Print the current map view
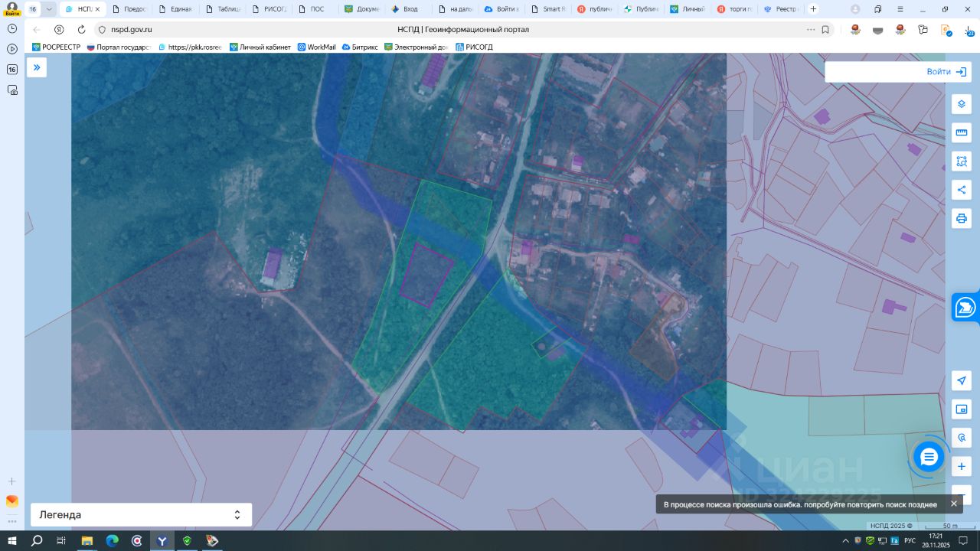 tap(962, 219)
